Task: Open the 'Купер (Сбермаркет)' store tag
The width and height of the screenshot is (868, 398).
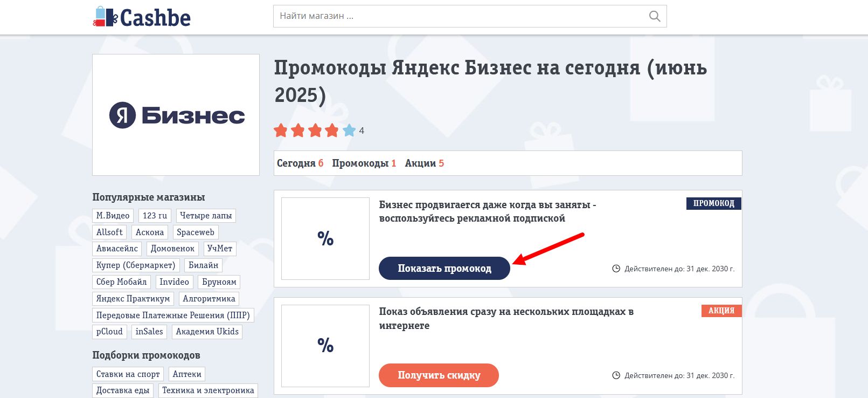Action: tap(136, 265)
